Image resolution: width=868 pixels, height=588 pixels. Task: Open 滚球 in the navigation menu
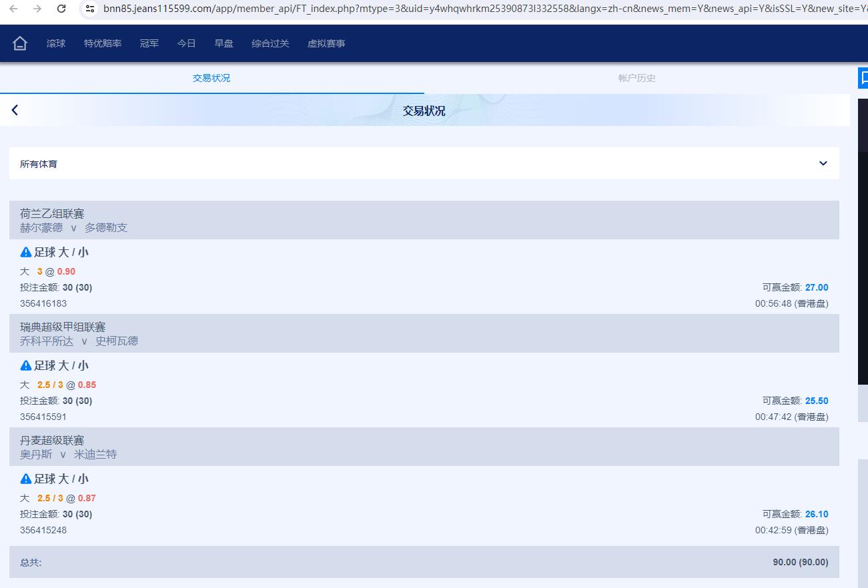point(56,43)
